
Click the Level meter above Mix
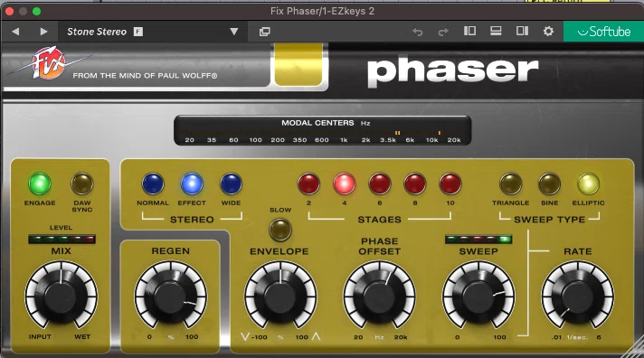tap(62, 239)
